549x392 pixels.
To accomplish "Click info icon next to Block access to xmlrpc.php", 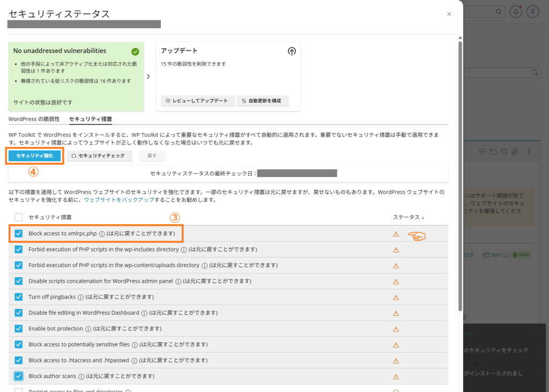I will 101,234.
